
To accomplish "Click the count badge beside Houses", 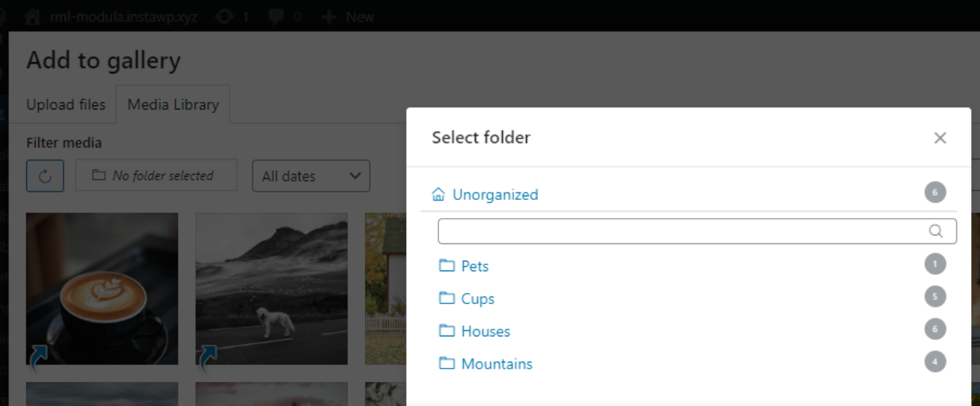I will [935, 329].
